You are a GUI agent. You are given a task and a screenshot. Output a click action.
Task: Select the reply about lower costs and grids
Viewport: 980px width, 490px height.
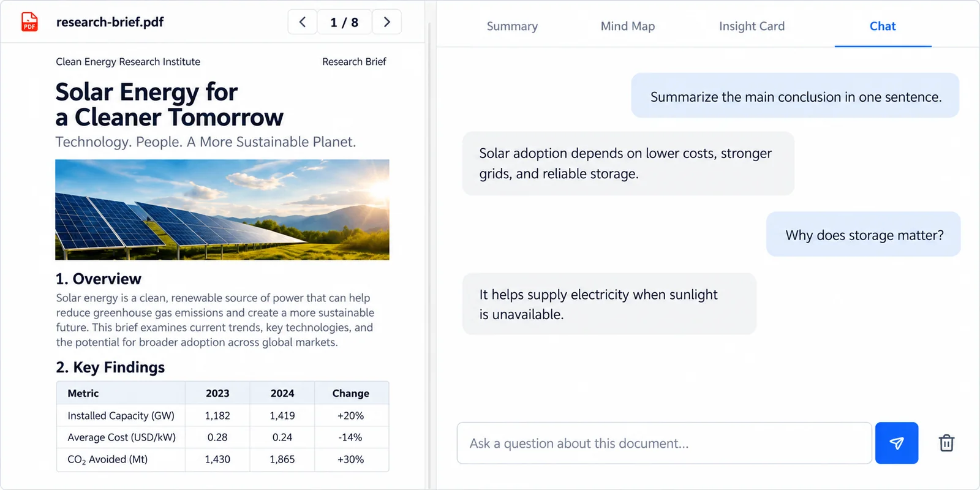[628, 164]
